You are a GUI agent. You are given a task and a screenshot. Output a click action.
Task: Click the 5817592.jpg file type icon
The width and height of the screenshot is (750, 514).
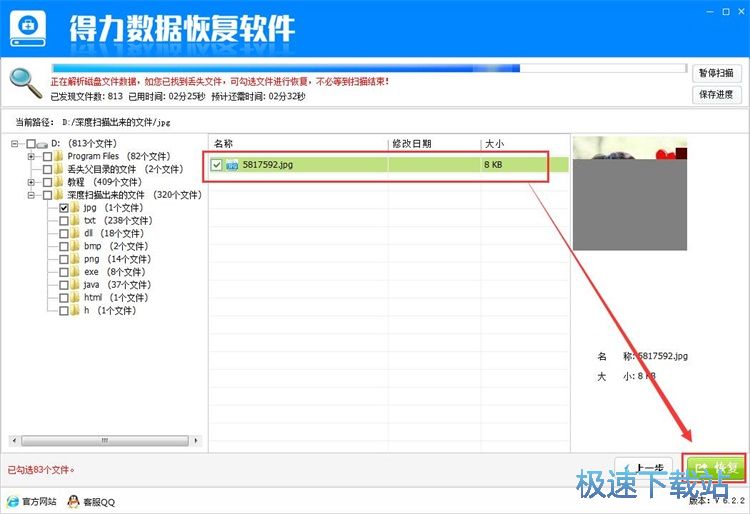pyautogui.click(x=232, y=165)
